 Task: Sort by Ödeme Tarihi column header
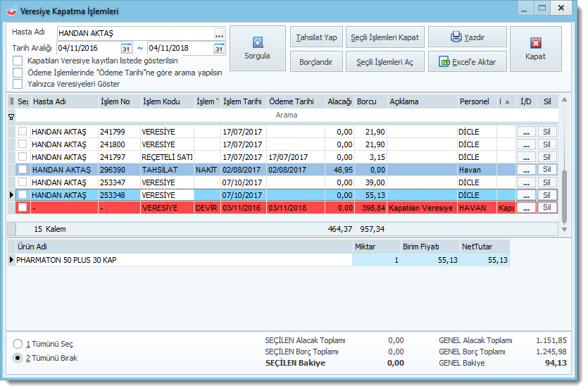[296, 101]
